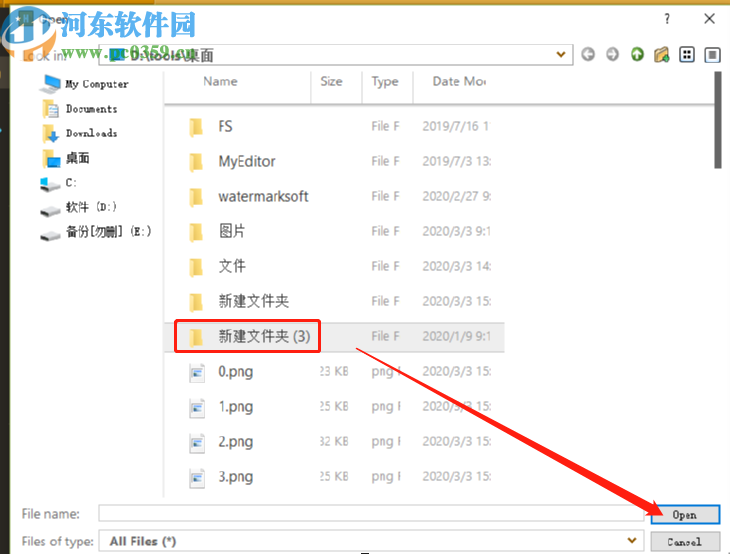Create a new folder icon
730x554 pixels.
point(662,54)
